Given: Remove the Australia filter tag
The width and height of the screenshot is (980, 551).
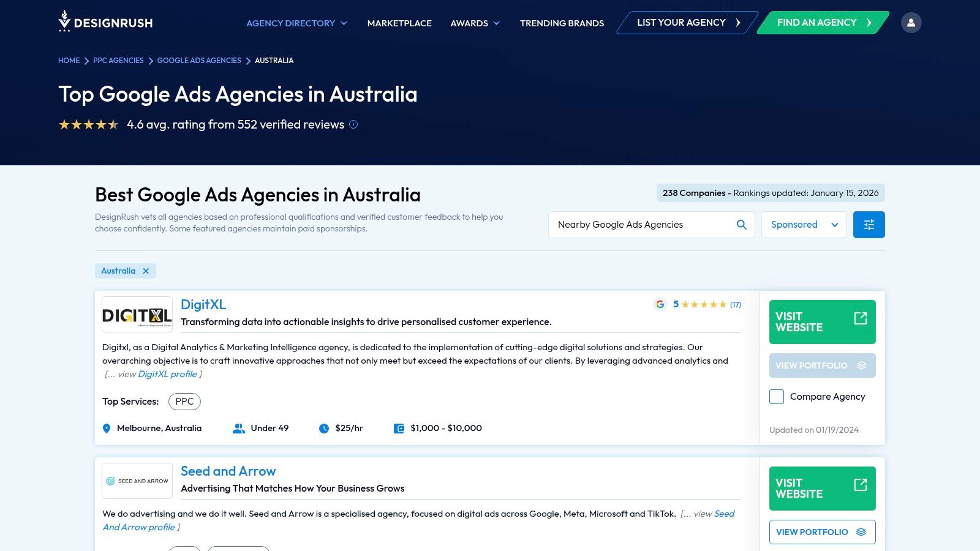Looking at the screenshot, I should (146, 271).
